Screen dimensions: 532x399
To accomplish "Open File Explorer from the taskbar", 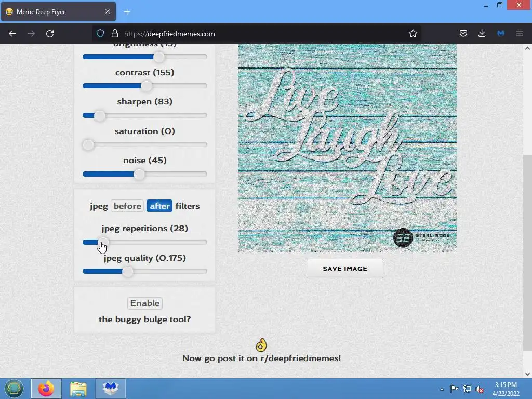I will 78,389.
